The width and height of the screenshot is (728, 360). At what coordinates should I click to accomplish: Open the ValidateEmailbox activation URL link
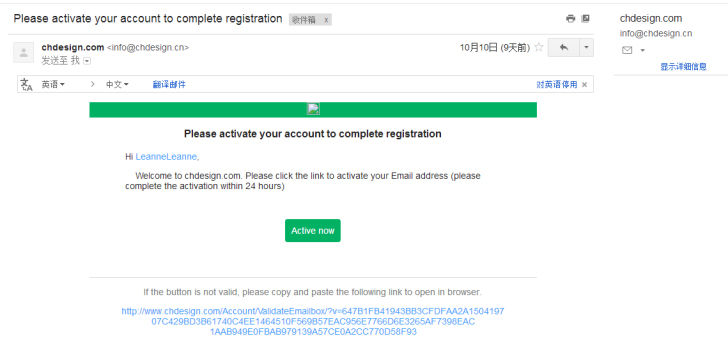313,321
